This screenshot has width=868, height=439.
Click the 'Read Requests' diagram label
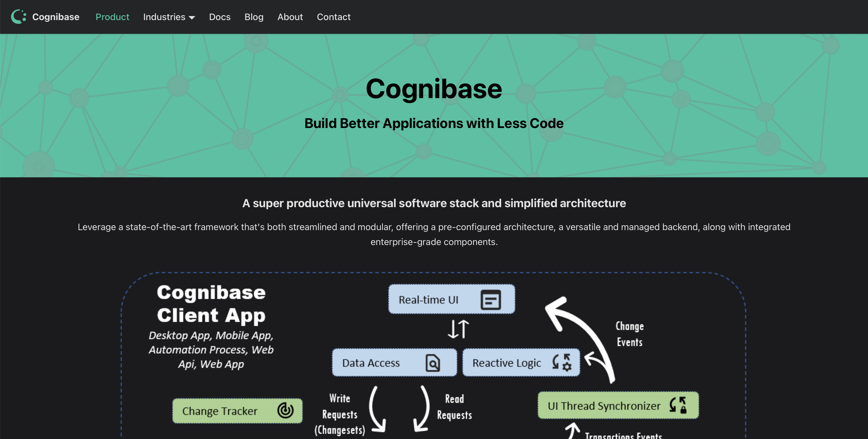coord(454,407)
